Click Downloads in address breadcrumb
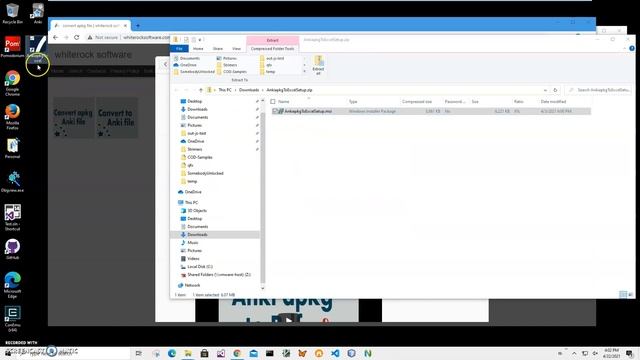The width and height of the screenshot is (640, 360). point(249,90)
